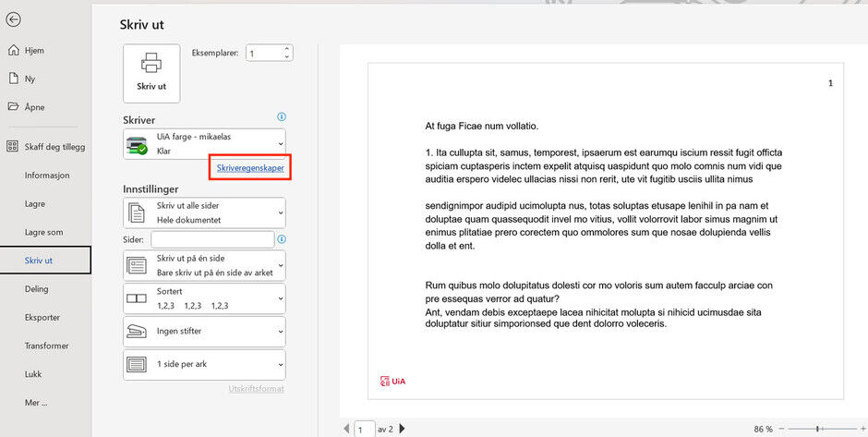868x437 pixels.
Task: Click the UiA logo in preview footer
Action: 393,381
